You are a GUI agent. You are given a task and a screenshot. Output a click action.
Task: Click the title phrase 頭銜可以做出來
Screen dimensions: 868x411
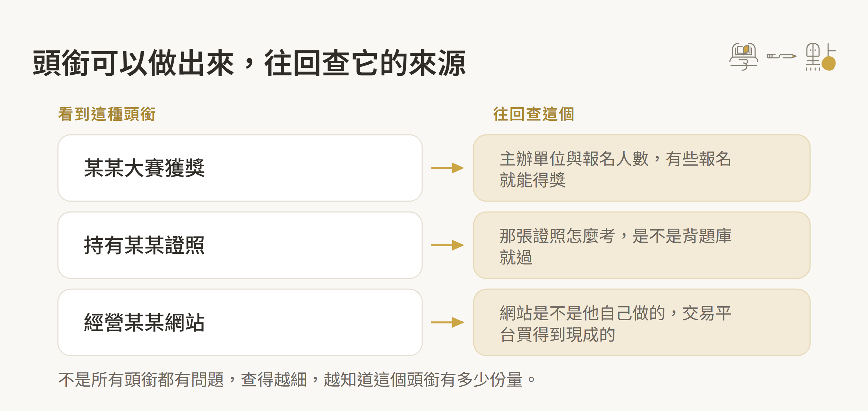point(133,63)
